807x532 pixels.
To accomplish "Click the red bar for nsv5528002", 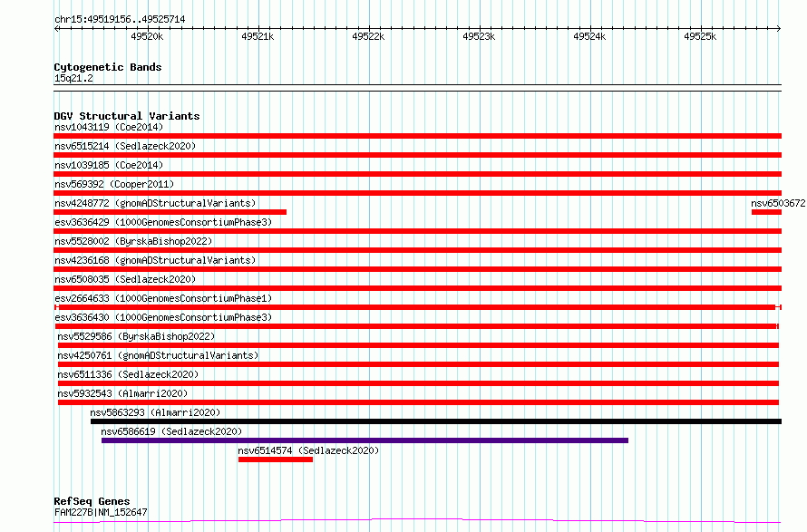I will pyautogui.click(x=417, y=250).
